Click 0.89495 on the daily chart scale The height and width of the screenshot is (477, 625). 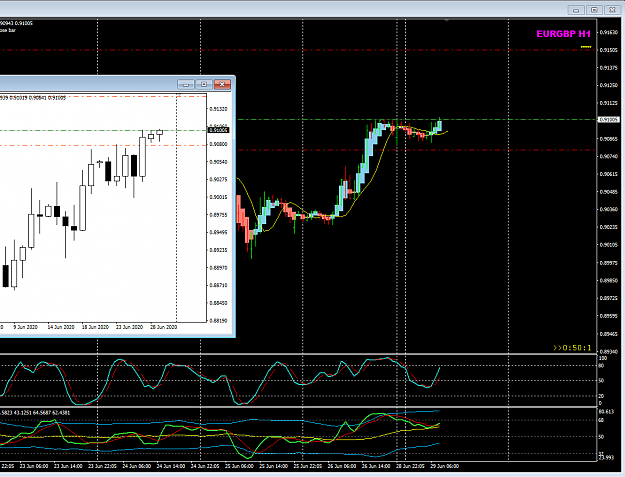pos(218,232)
